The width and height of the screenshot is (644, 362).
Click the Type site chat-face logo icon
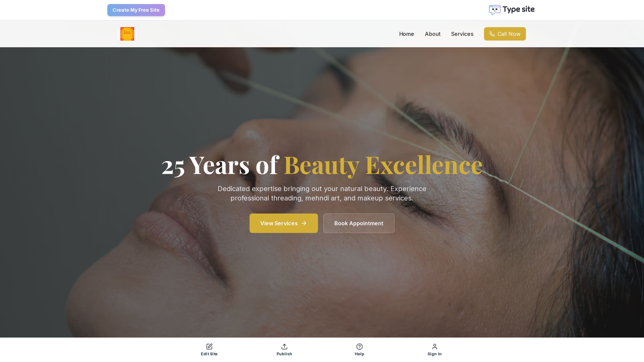coord(495,10)
